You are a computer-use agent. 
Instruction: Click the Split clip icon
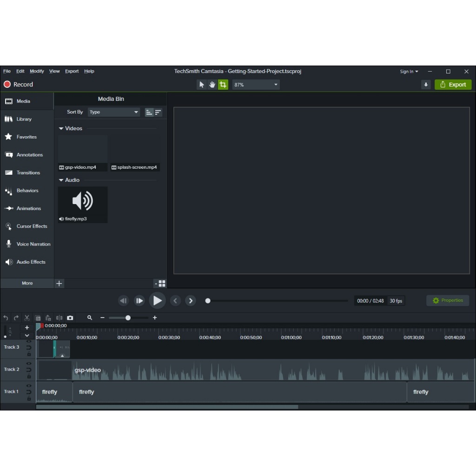pos(59,318)
